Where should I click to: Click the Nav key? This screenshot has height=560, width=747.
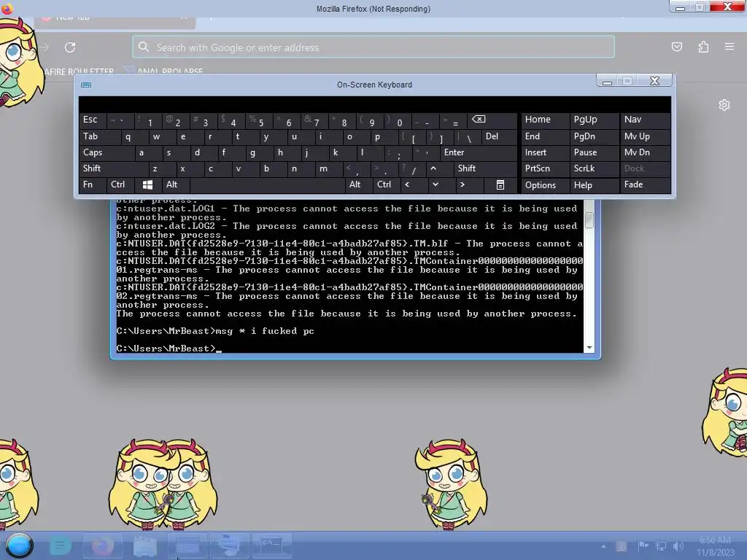(x=645, y=120)
